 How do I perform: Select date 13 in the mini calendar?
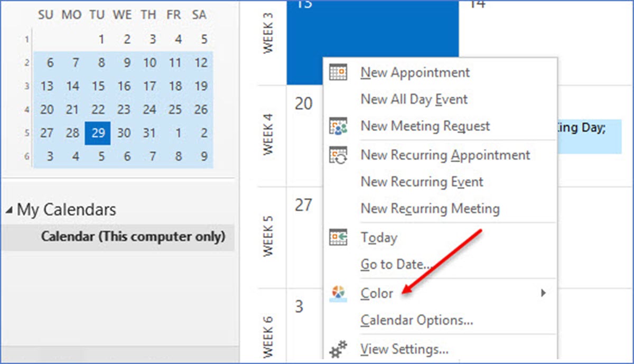click(x=47, y=86)
